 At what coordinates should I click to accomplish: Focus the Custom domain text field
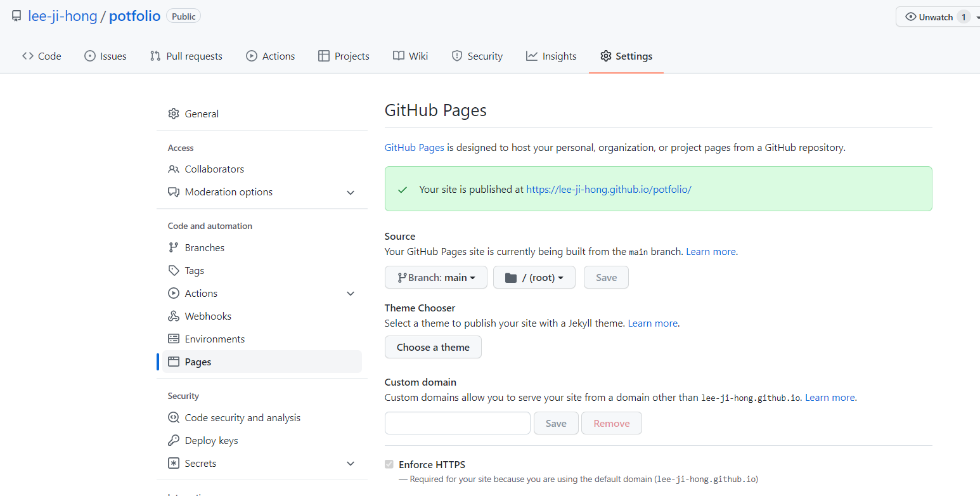pyautogui.click(x=458, y=423)
